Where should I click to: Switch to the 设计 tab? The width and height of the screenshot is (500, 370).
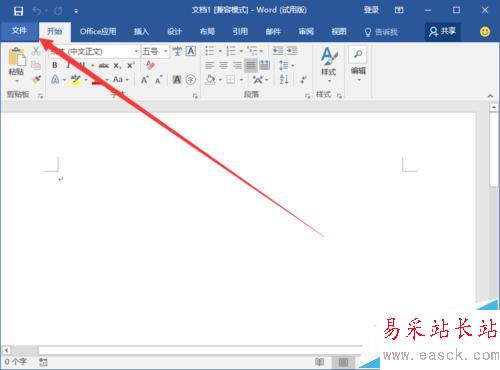[174, 32]
